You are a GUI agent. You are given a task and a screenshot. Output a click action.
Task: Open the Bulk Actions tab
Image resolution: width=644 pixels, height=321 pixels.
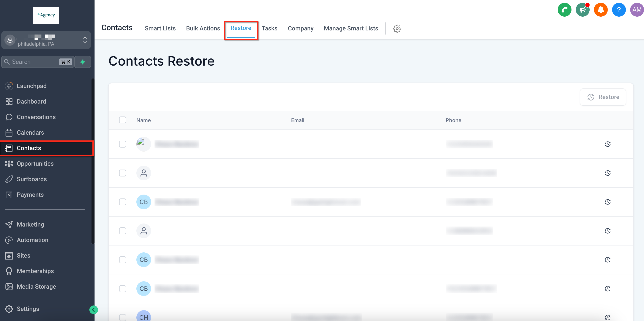click(x=203, y=28)
